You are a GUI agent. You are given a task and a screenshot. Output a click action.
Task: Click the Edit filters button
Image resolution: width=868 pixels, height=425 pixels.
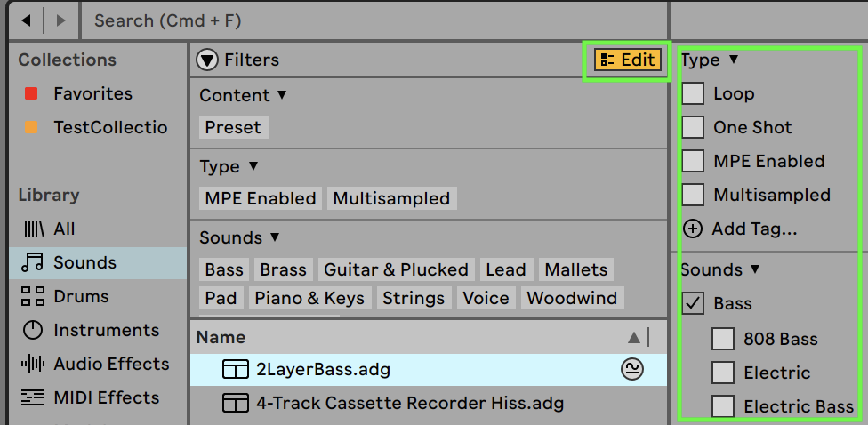tap(628, 60)
